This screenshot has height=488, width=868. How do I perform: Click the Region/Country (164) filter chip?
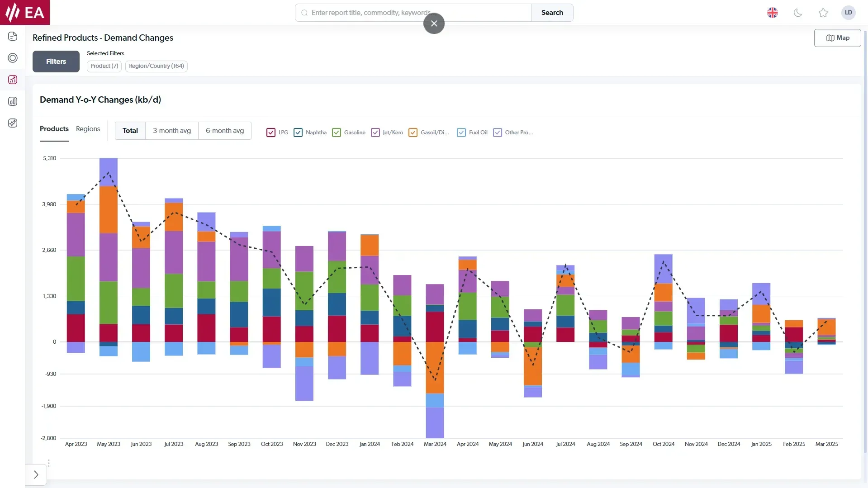[157, 66]
